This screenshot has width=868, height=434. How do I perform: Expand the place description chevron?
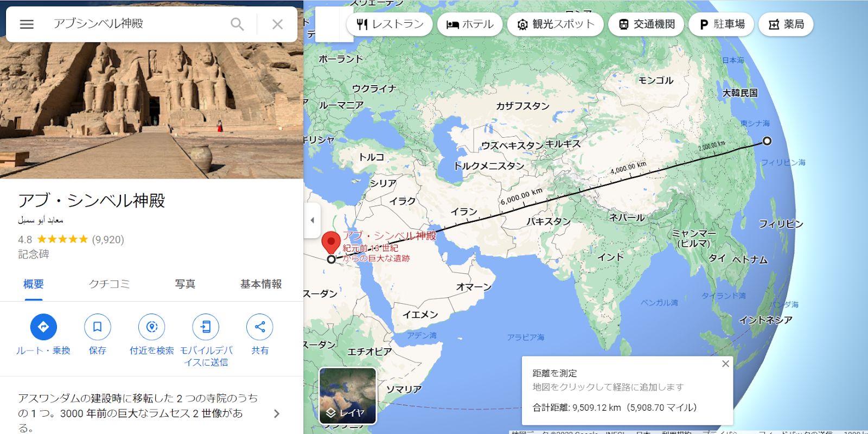tap(277, 414)
